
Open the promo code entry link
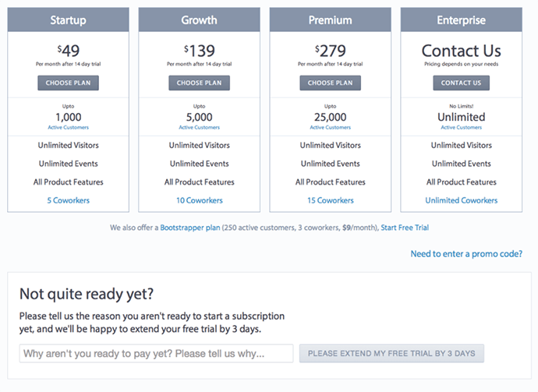(x=466, y=254)
